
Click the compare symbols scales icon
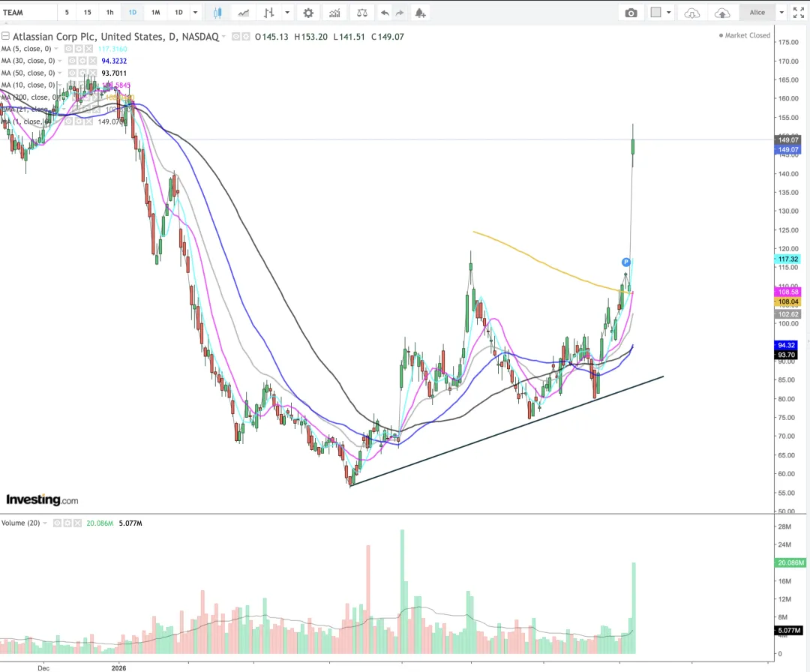[362, 13]
